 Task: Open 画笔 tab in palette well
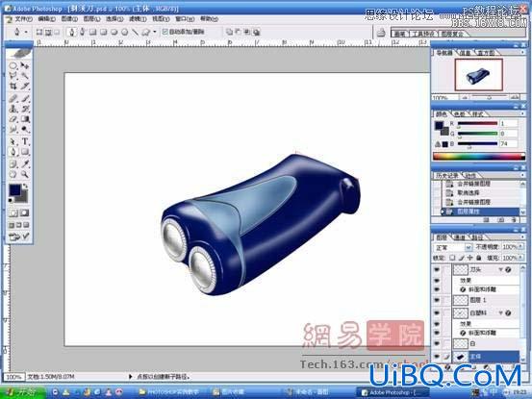click(399, 34)
